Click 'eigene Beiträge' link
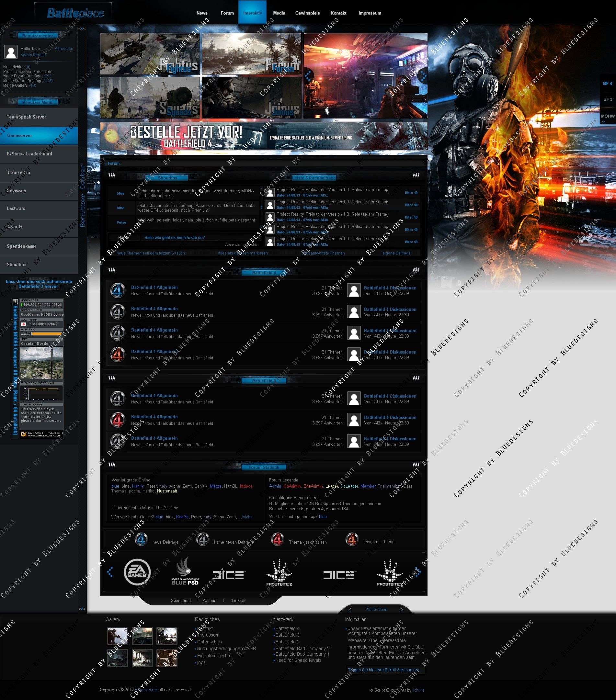Image resolution: width=616 pixels, height=700 pixels. pos(396,253)
